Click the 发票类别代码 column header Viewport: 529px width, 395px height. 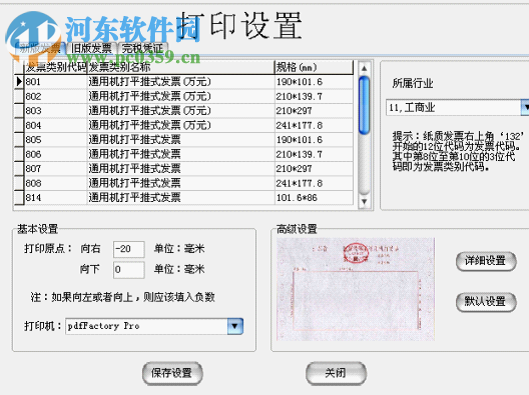tap(56, 67)
